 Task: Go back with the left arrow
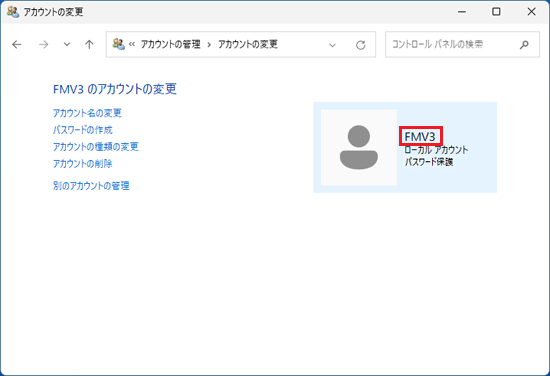coord(16,45)
